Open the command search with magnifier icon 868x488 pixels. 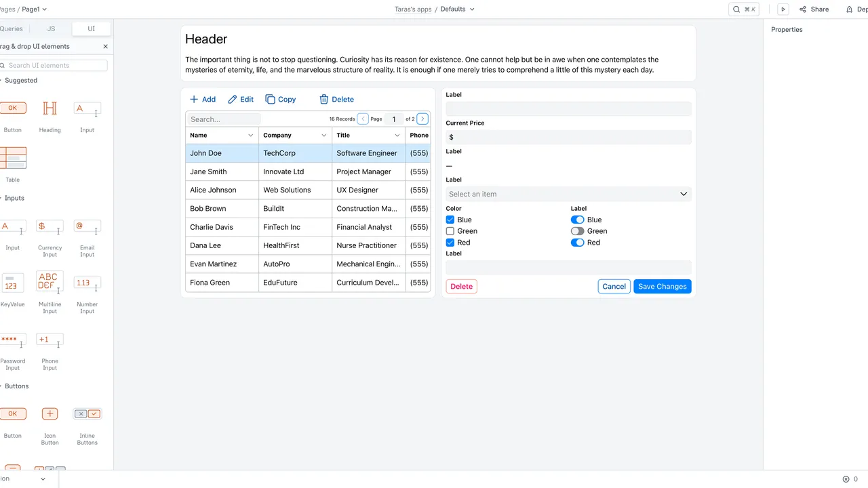click(744, 9)
